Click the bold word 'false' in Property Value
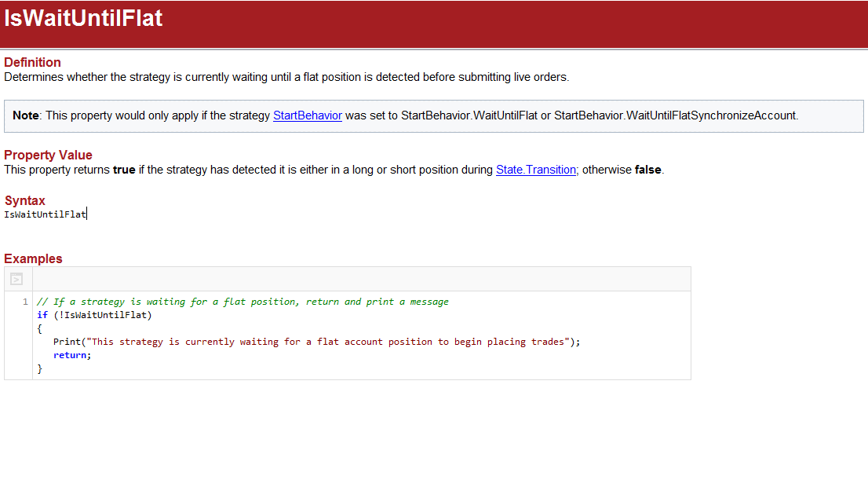The image size is (868, 498). point(647,170)
